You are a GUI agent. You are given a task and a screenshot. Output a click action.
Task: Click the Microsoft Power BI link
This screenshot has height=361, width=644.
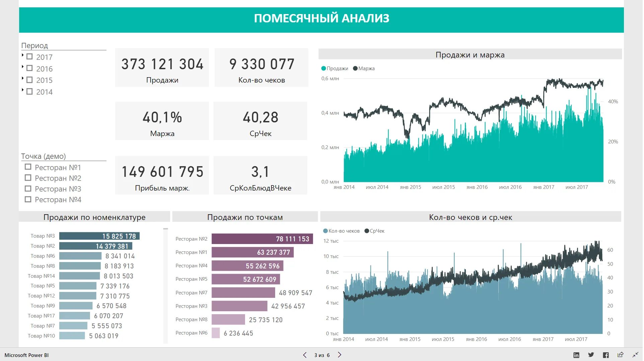pyautogui.click(x=26, y=356)
